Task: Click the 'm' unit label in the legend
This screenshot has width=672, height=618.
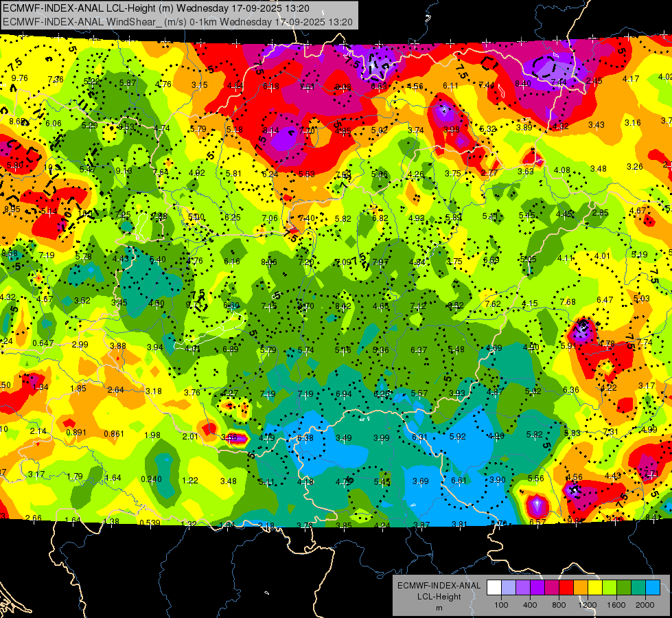Action: coord(439,608)
